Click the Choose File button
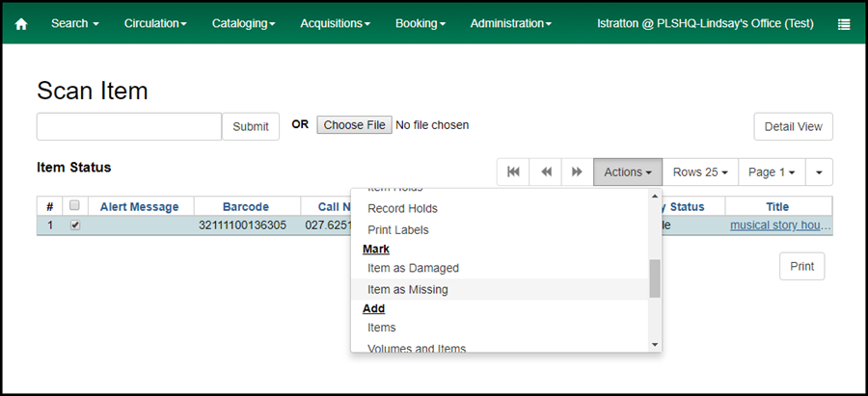The image size is (868, 396). (x=354, y=125)
